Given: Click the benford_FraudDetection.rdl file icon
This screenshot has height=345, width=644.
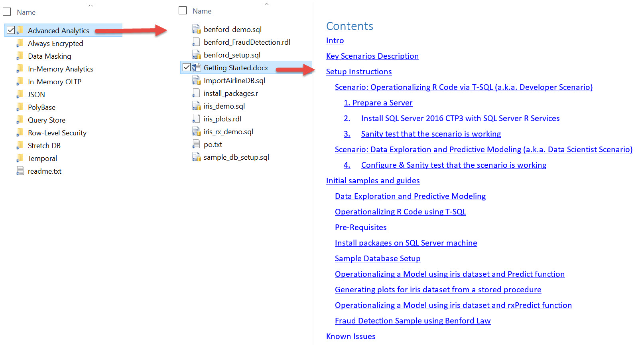Looking at the screenshot, I should [196, 42].
